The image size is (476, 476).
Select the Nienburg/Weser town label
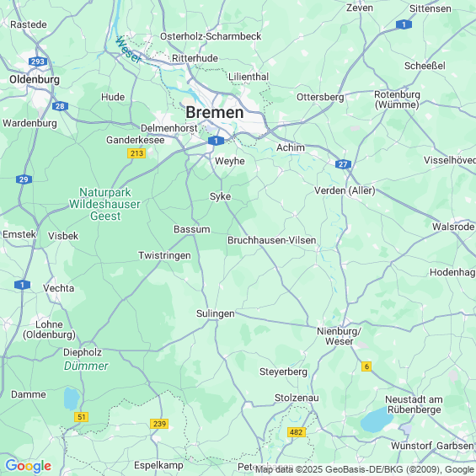(x=339, y=336)
